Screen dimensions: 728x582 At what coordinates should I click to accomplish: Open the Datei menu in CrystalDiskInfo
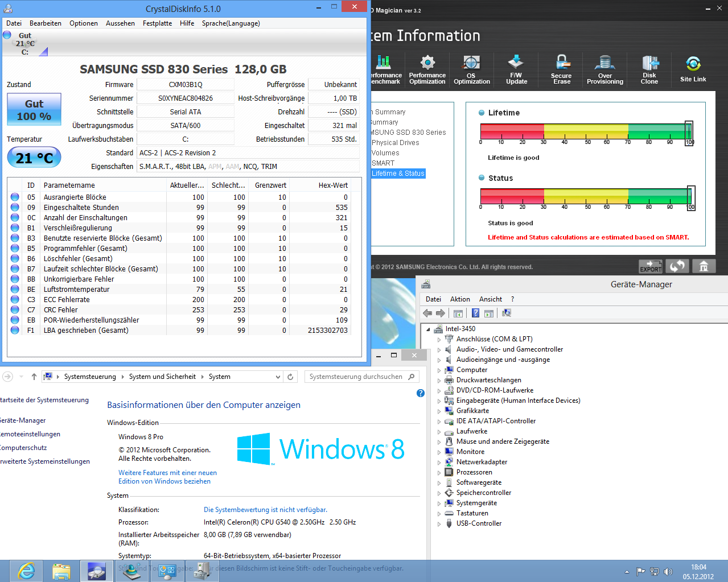click(x=14, y=23)
